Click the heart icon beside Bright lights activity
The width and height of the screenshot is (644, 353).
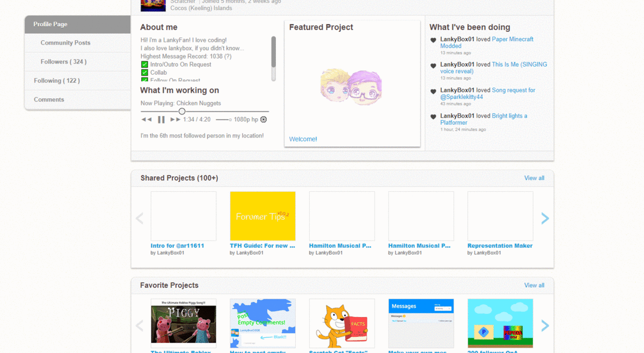coord(434,117)
